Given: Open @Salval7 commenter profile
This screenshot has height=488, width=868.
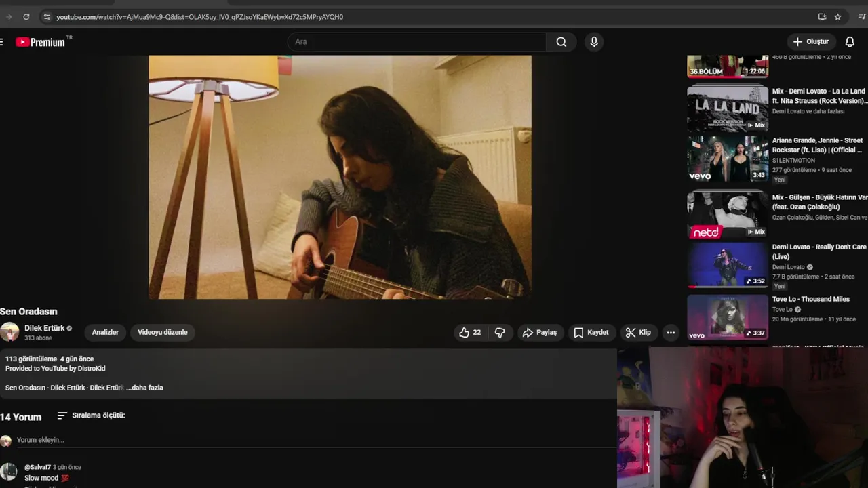Looking at the screenshot, I should point(37,467).
